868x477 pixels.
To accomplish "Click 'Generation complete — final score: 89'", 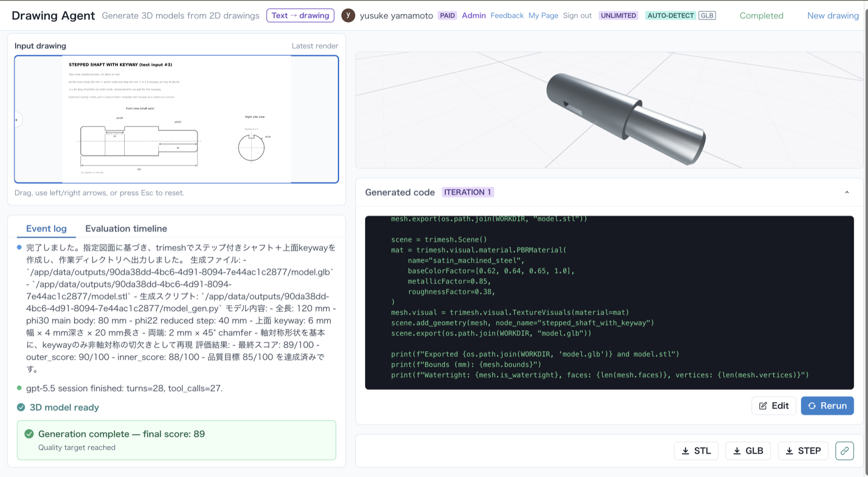I will click(x=122, y=434).
